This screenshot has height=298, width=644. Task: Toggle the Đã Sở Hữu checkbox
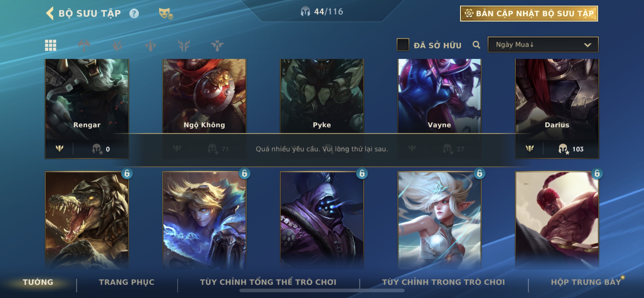pos(403,45)
